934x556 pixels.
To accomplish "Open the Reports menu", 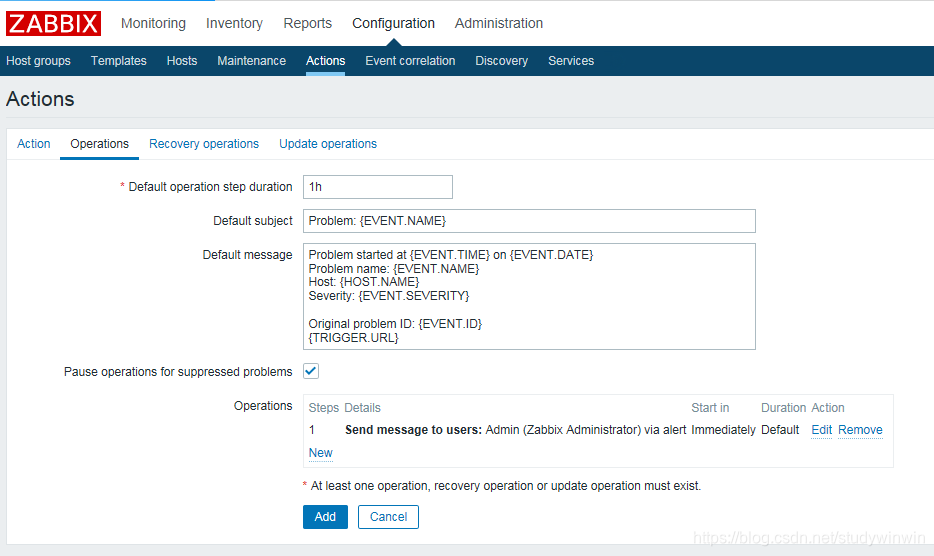I will [x=307, y=23].
